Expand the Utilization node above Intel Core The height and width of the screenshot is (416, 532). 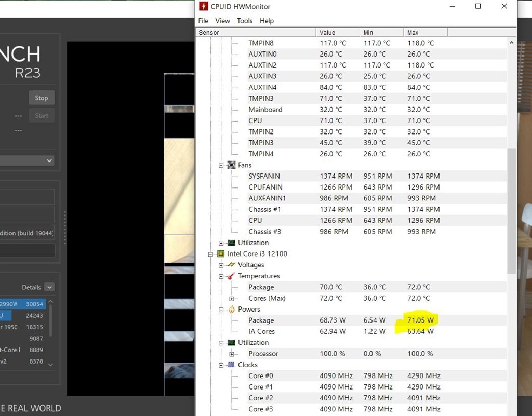point(221,243)
